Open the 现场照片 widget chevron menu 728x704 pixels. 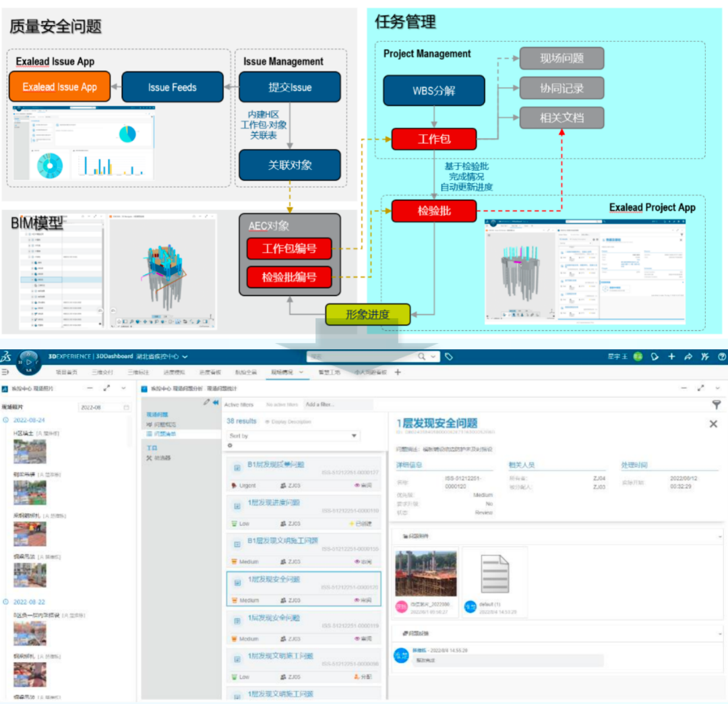point(123,388)
